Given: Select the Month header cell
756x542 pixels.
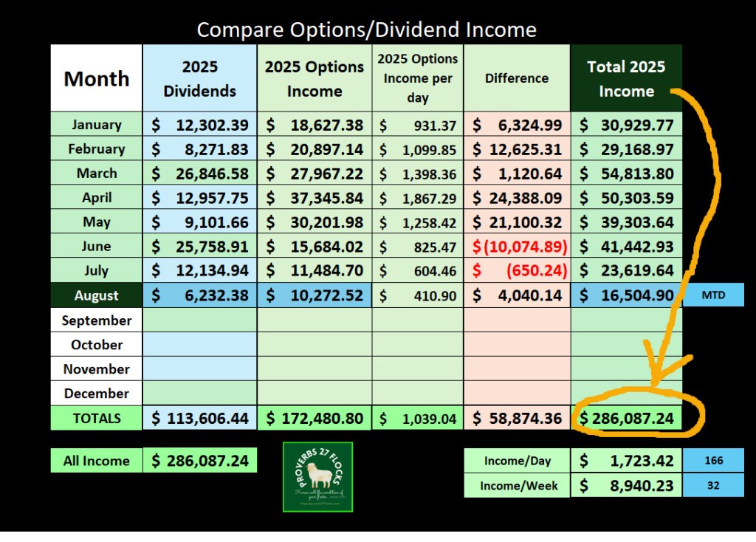Looking at the screenshot, I should 96,78.
